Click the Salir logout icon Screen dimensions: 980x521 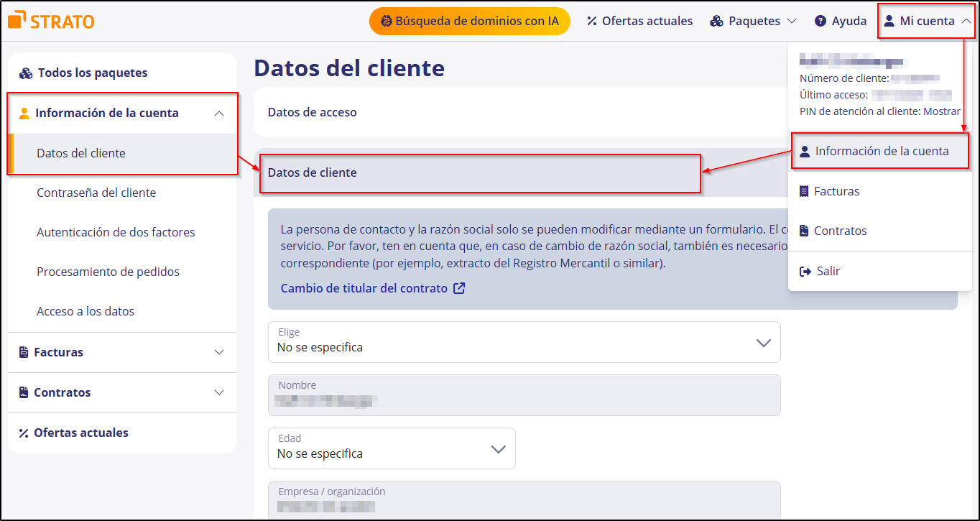tap(805, 270)
